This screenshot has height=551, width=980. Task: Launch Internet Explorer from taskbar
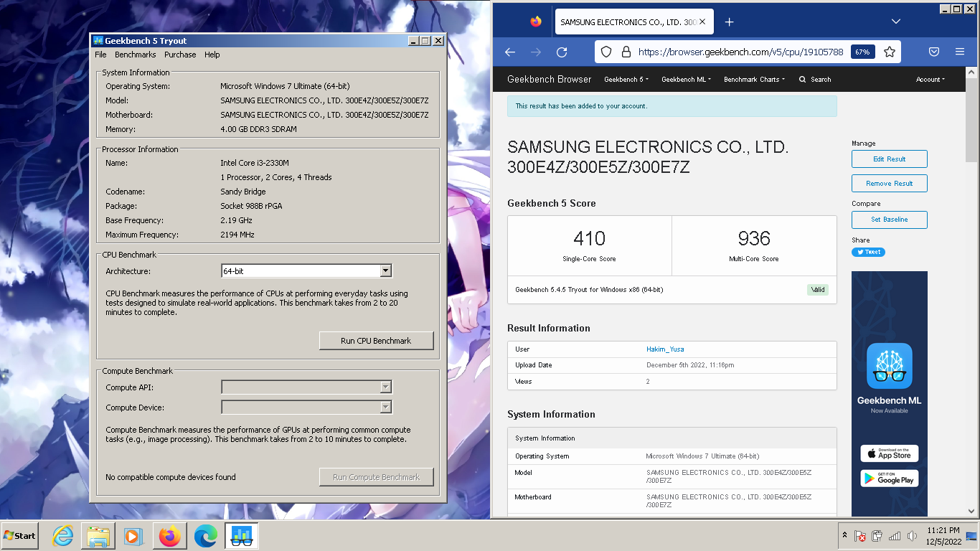tap(63, 535)
